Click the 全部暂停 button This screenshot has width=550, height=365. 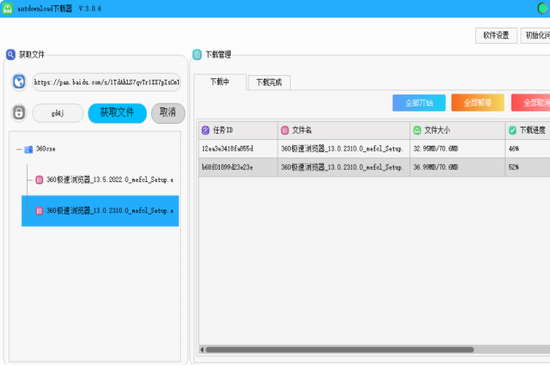[478, 103]
